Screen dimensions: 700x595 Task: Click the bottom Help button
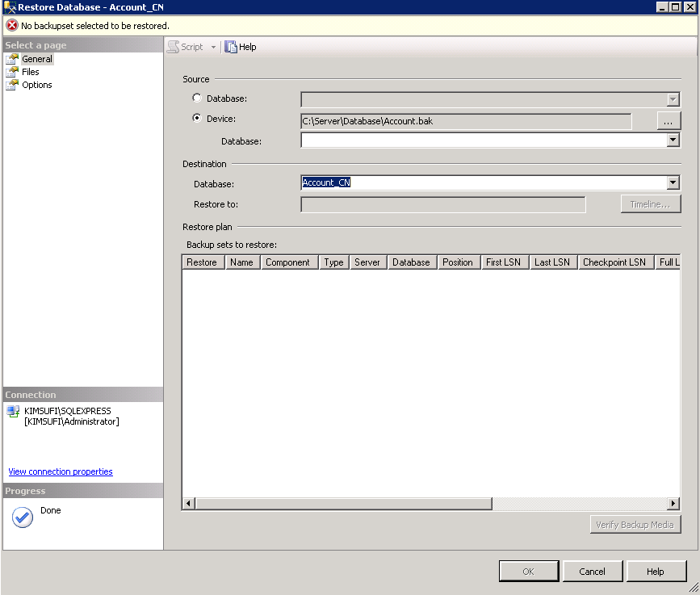(656, 572)
